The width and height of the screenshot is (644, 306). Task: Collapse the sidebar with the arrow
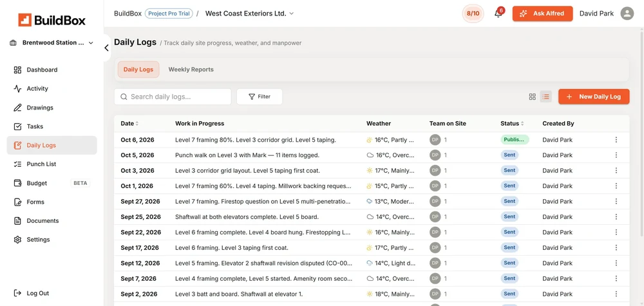[106, 48]
